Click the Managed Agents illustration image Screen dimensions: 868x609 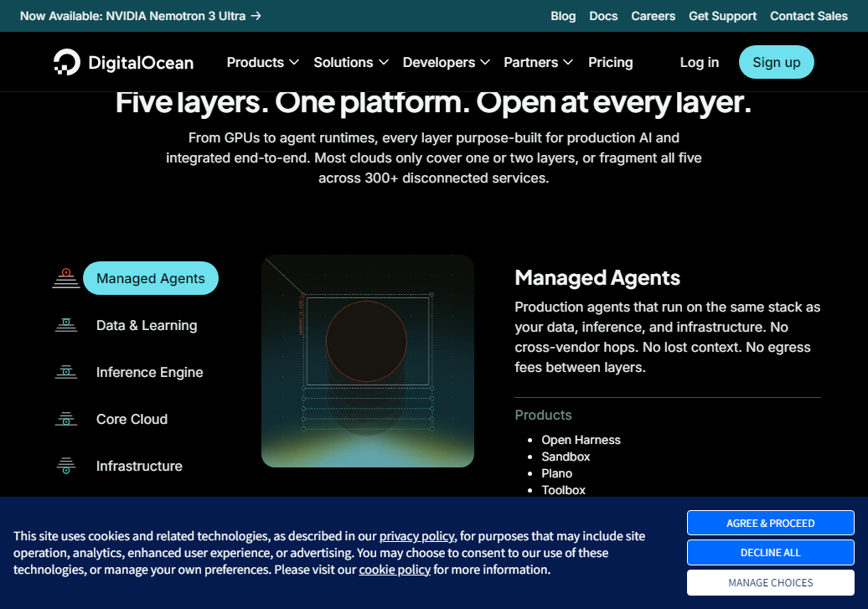(x=368, y=361)
